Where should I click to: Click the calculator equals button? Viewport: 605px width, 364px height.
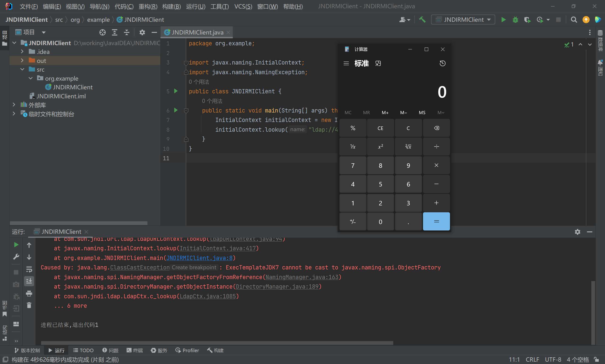point(436,221)
